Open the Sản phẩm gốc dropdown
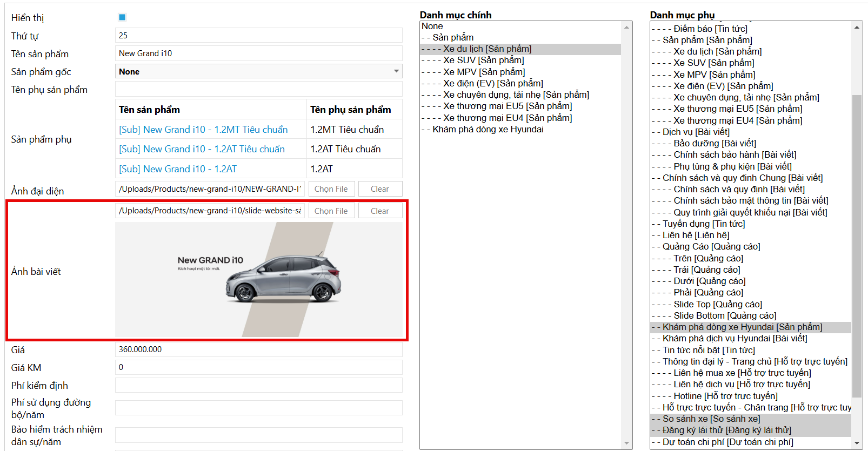868x451 pixels. tap(258, 71)
